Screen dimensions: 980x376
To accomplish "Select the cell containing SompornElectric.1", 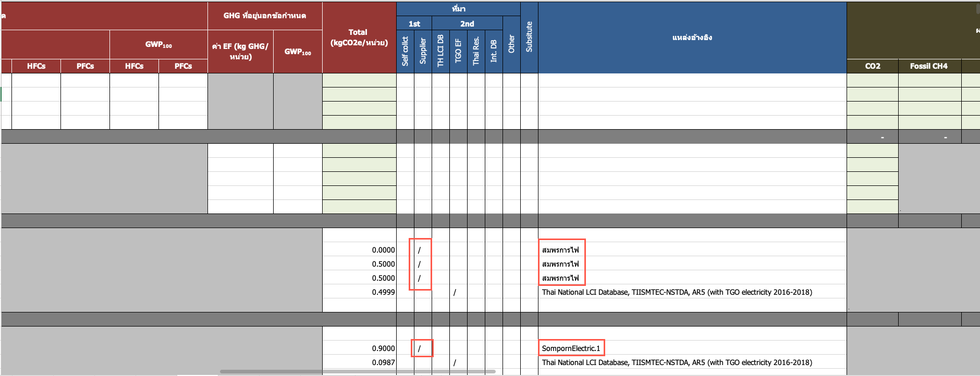I will [571, 348].
